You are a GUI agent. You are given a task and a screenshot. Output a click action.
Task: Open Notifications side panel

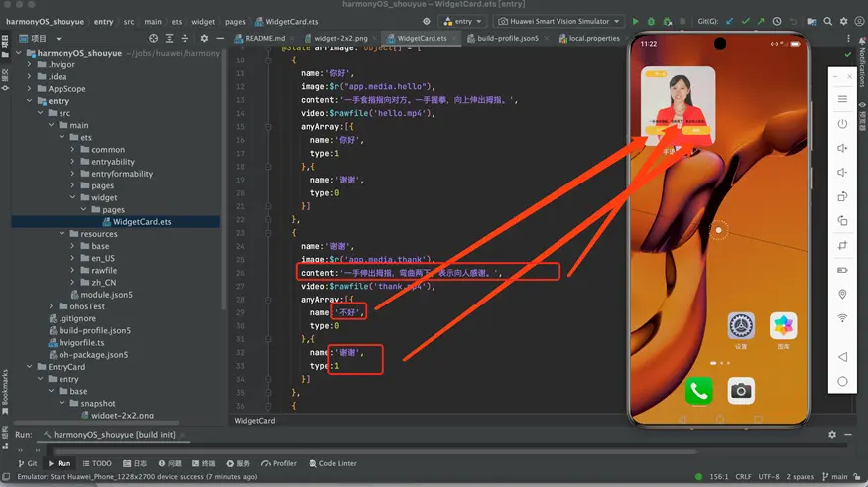pos(862,61)
